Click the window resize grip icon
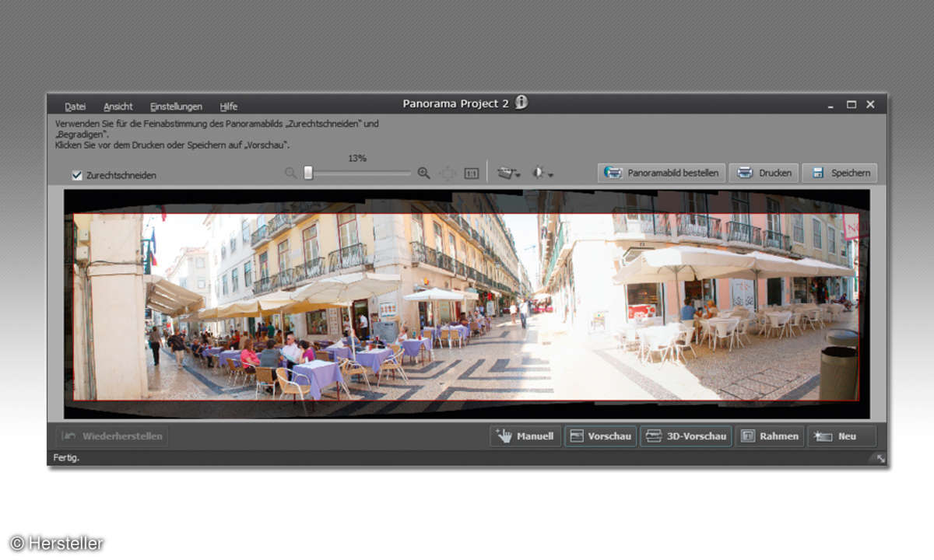This screenshot has width=934, height=560. click(880, 458)
